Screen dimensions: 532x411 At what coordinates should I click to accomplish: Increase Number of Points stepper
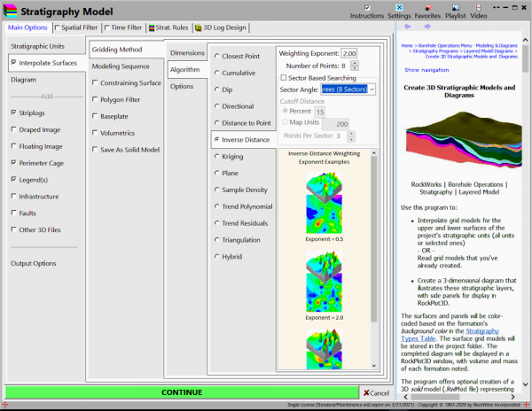click(355, 63)
